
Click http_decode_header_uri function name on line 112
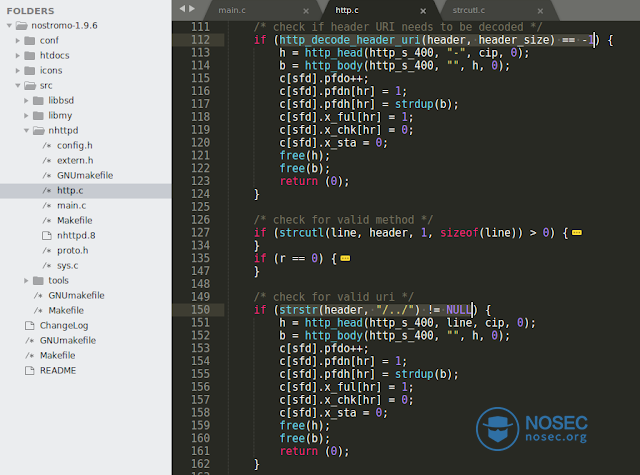point(350,40)
